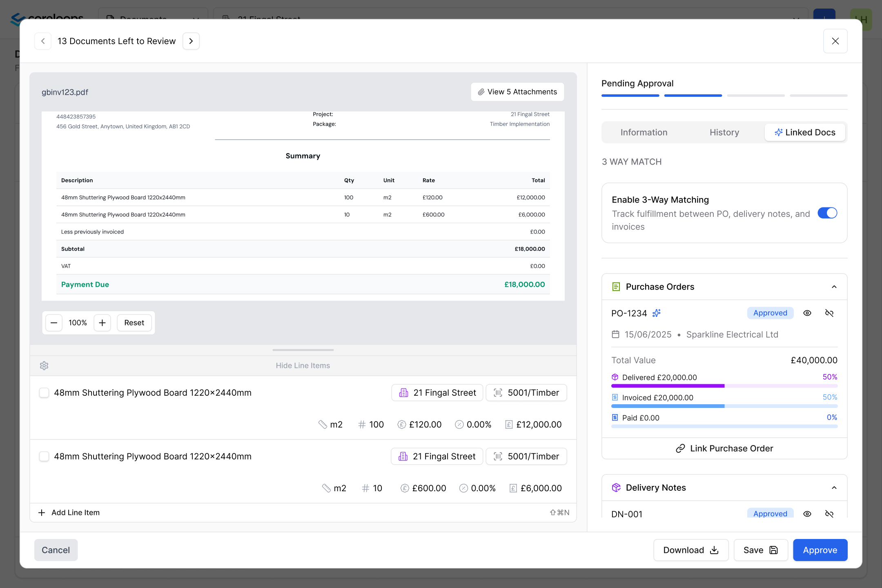Click Link Purchase Order

coord(724,448)
